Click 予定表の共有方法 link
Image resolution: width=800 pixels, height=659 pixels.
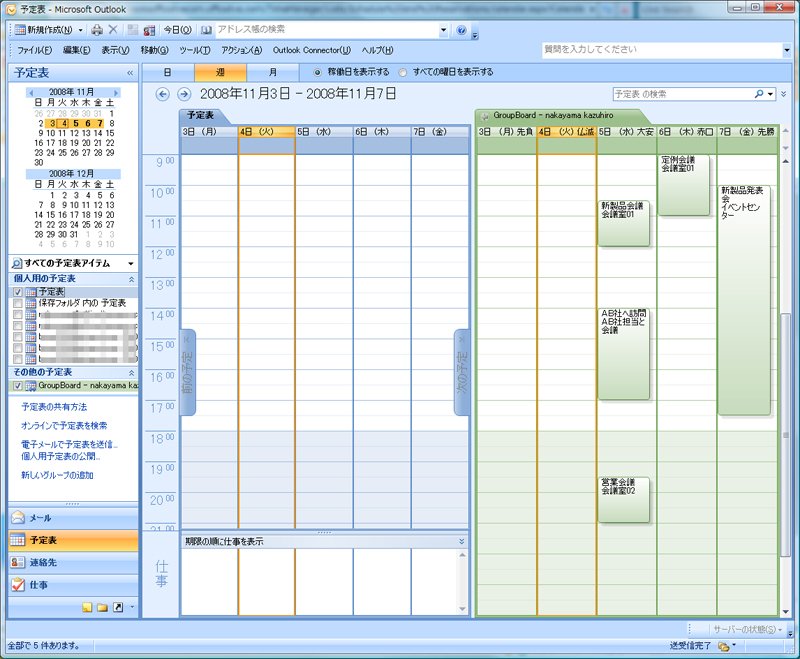(54, 407)
